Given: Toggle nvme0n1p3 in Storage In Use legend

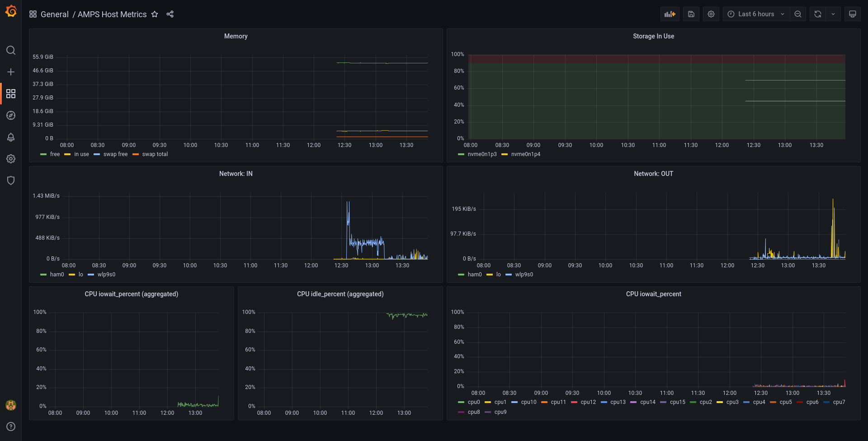Looking at the screenshot, I should tap(482, 154).
